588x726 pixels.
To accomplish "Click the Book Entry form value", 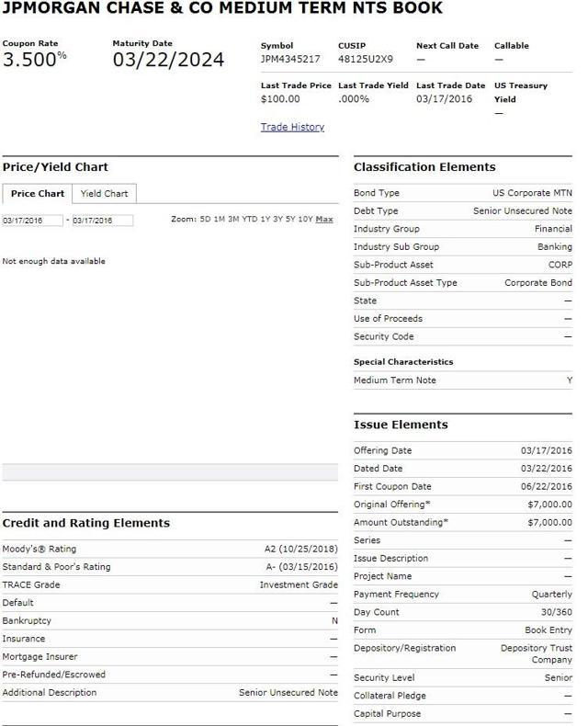I will point(548,630).
